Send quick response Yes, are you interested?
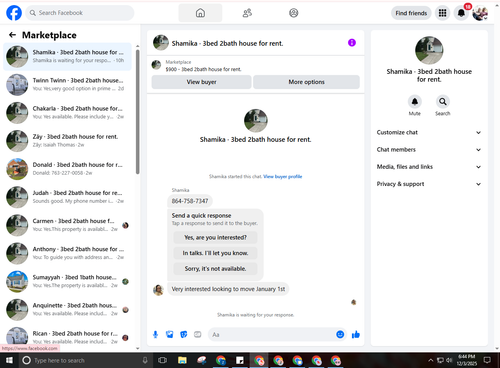Image resolution: width=500 pixels, height=368 pixels. pos(215,238)
